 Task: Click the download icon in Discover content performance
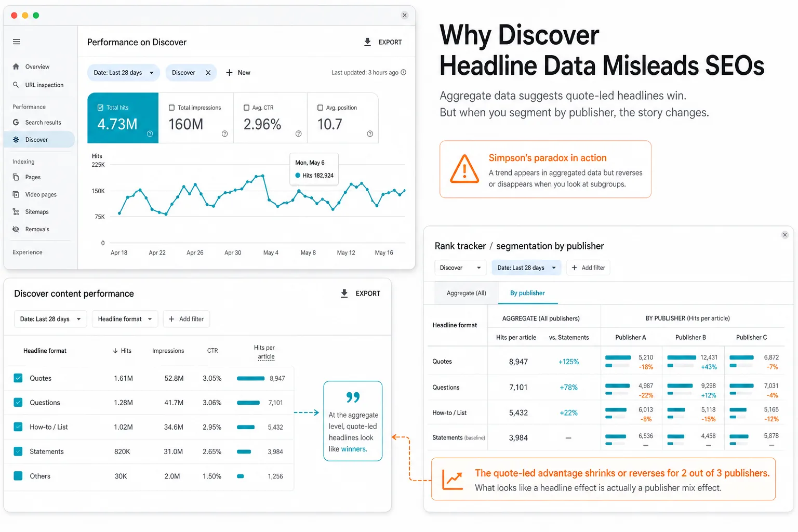344,294
